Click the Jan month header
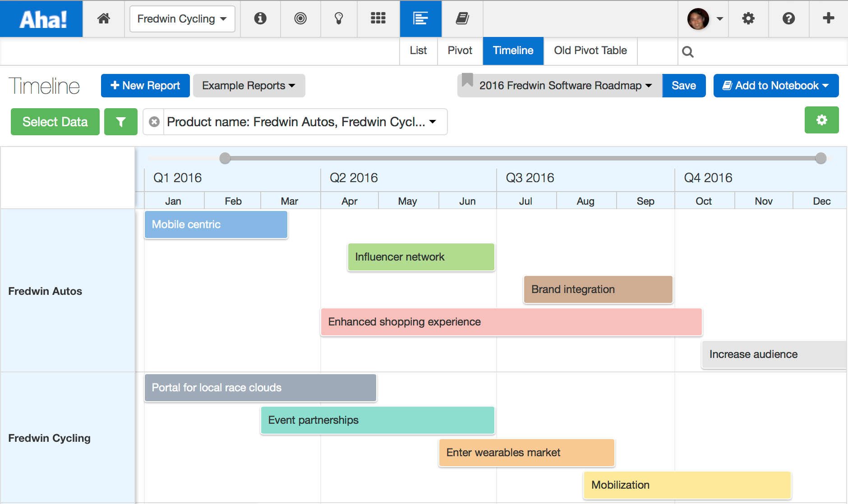 tap(173, 201)
